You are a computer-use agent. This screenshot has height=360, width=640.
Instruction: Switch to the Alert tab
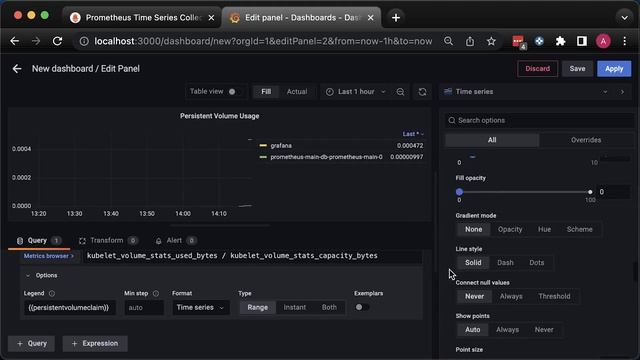(176, 240)
